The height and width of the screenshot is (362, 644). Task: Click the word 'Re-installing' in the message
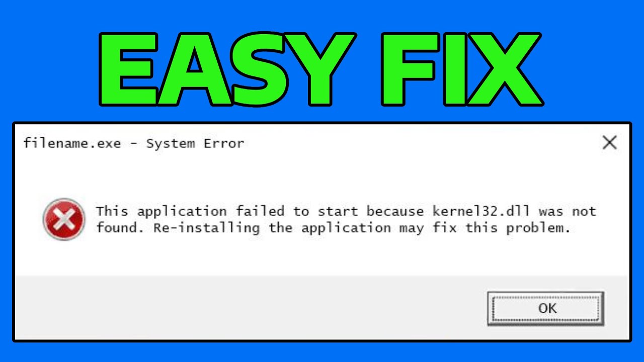click(207, 228)
